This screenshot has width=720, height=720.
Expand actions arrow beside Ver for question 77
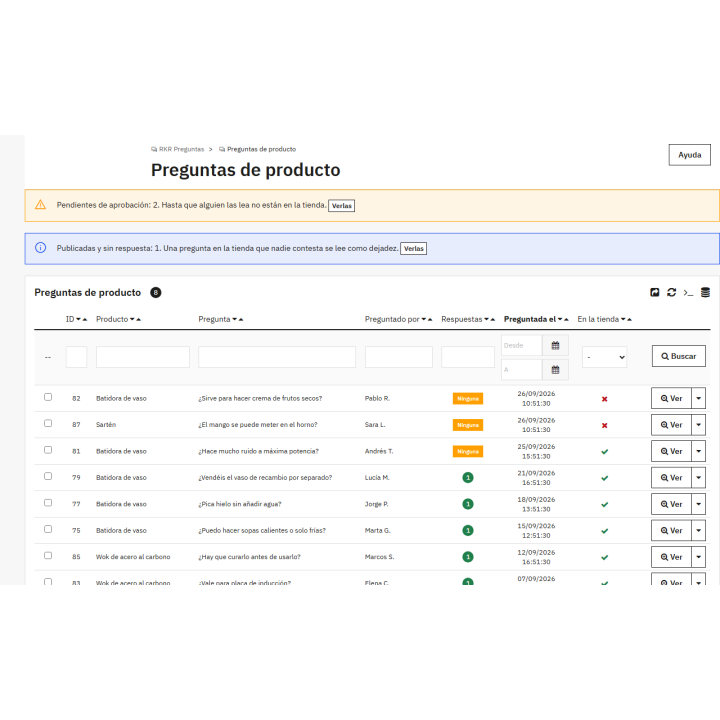tap(698, 504)
